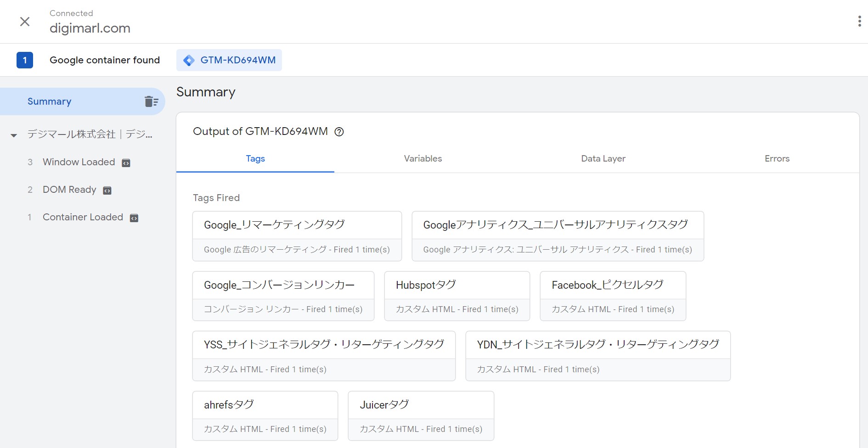Open the Google_コンバージョンリンカー tag card

pos(283,296)
